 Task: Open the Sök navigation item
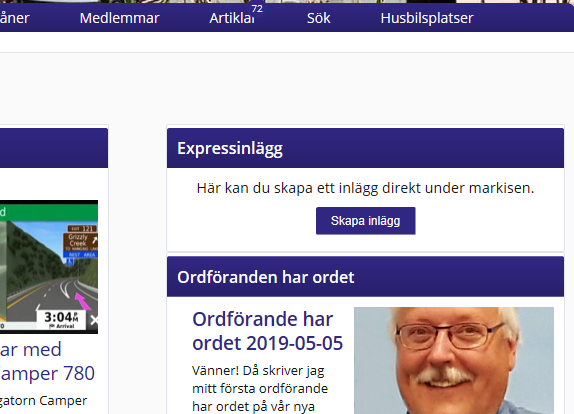click(318, 18)
